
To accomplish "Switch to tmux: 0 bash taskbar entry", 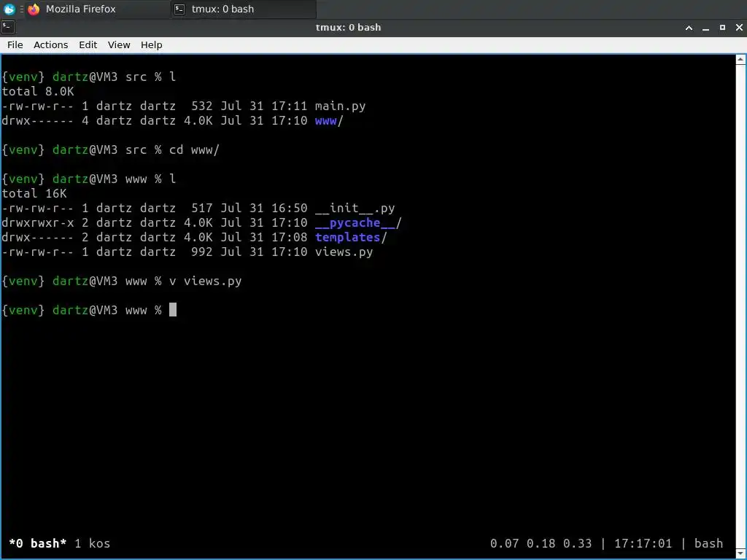I will point(244,9).
